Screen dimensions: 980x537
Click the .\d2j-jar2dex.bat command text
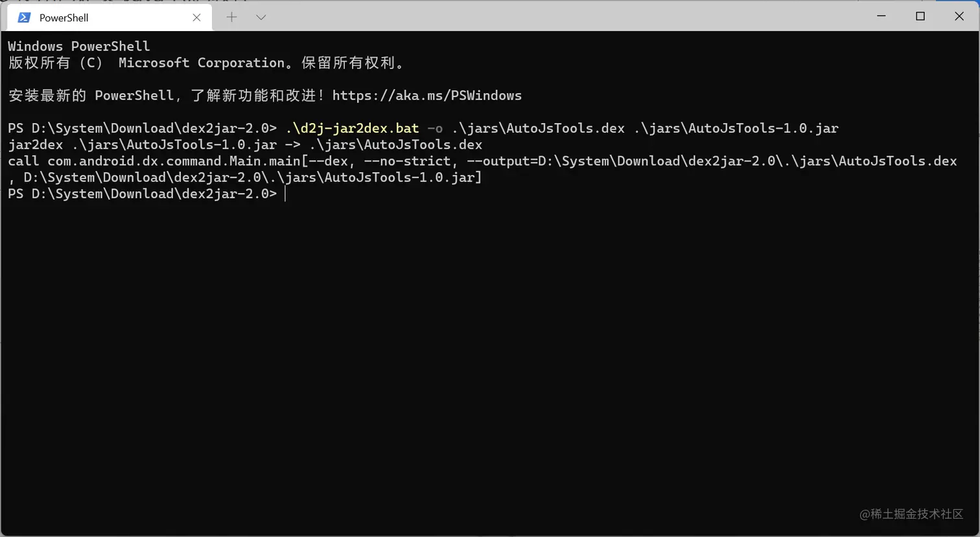coord(352,128)
